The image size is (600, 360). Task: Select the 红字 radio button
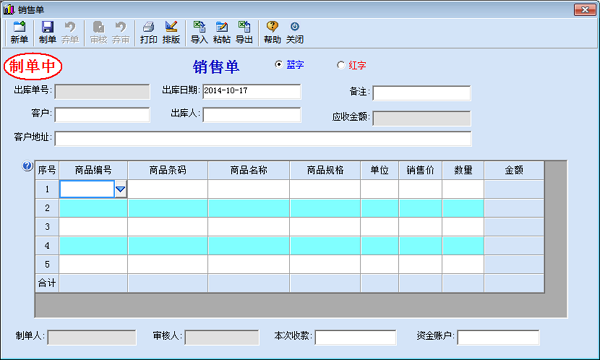click(341, 65)
